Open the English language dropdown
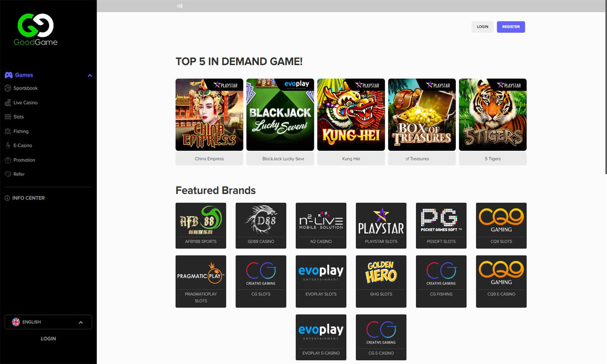 tap(48, 322)
